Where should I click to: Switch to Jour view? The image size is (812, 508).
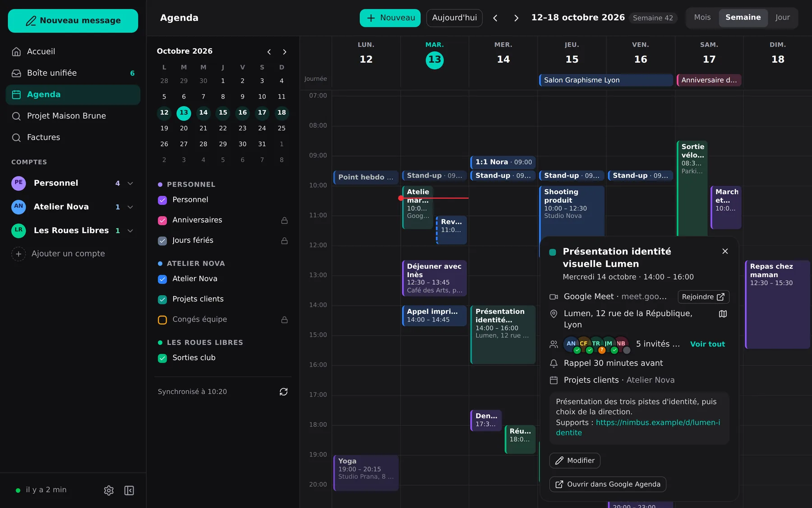point(782,18)
